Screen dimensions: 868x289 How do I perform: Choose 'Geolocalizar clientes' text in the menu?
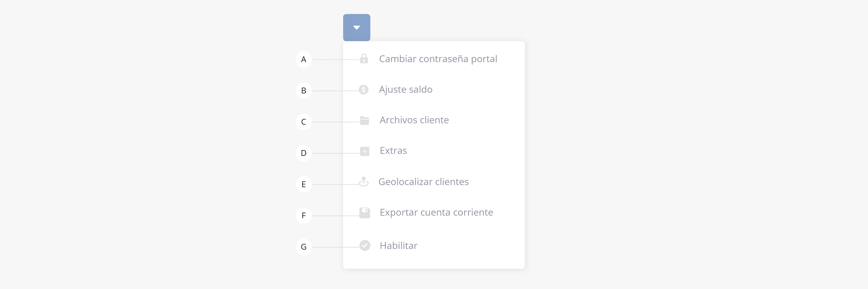tap(423, 182)
